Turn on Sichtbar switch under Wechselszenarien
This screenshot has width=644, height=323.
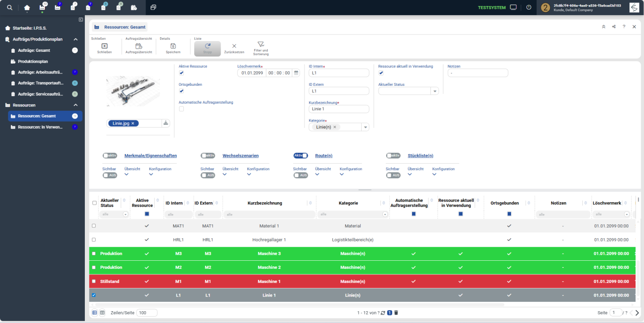(x=207, y=175)
